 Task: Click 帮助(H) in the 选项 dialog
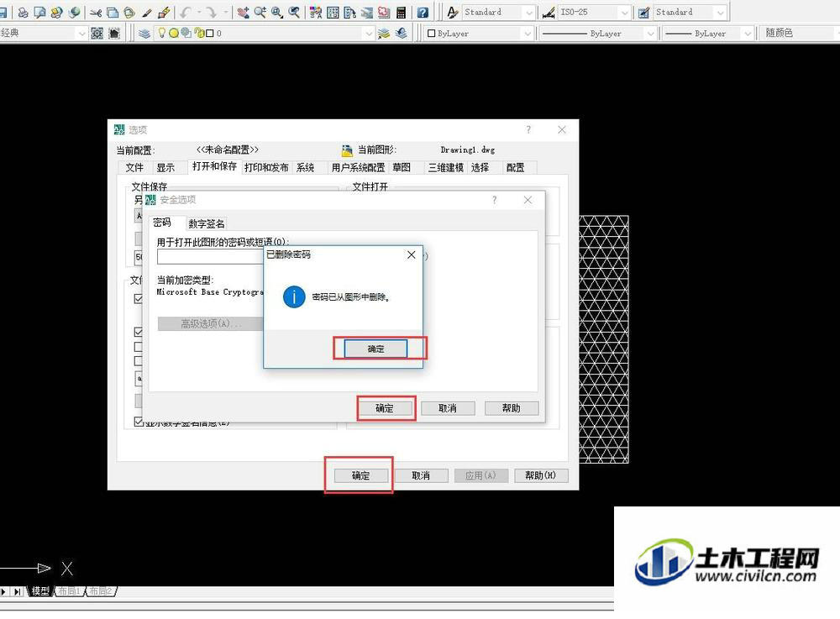tap(540, 475)
